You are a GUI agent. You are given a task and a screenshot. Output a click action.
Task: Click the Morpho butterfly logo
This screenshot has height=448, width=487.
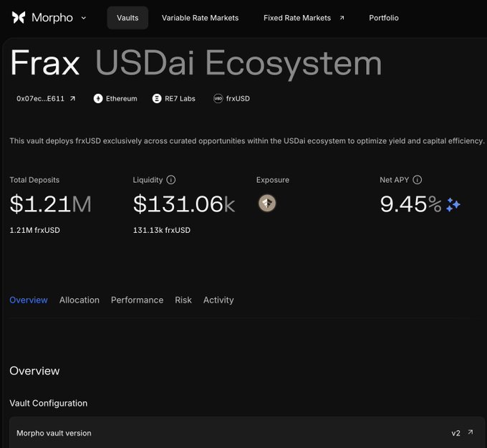coord(19,18)
